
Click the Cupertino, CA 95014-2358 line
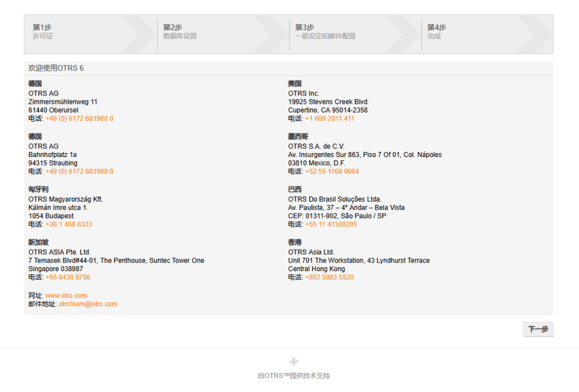click(x=328, y=110)
